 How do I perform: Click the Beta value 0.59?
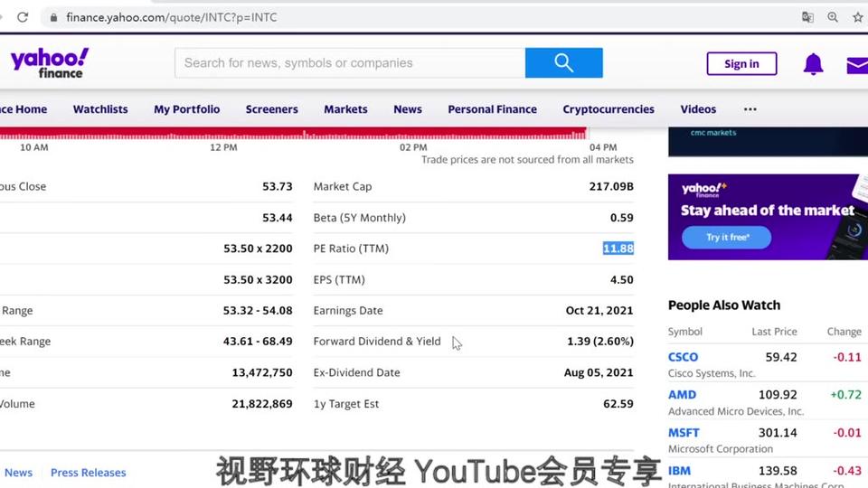622,218
